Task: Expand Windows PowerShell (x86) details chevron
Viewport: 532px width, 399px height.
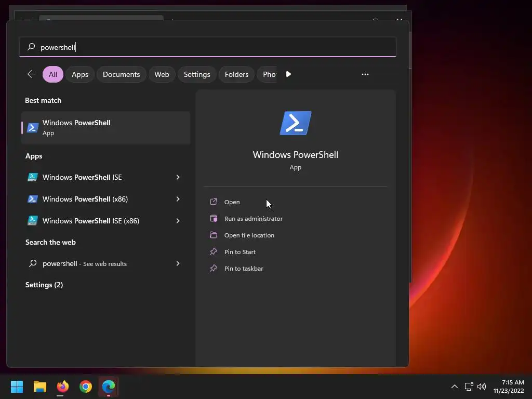Action: click(178, 199)
